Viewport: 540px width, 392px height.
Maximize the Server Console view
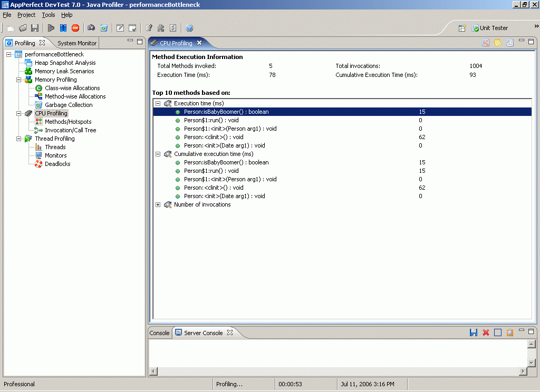[x=531, y=331]
